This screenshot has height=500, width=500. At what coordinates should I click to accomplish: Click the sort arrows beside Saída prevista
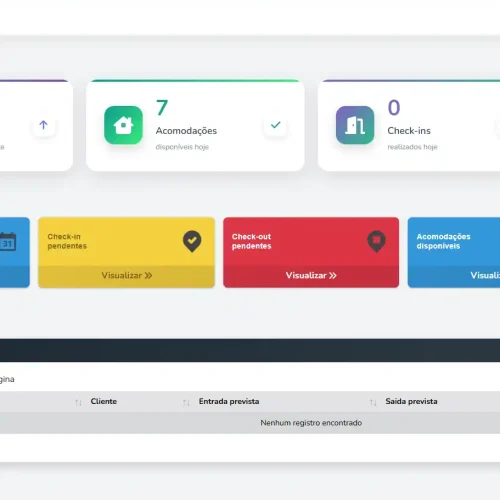(x=373, y=403)
